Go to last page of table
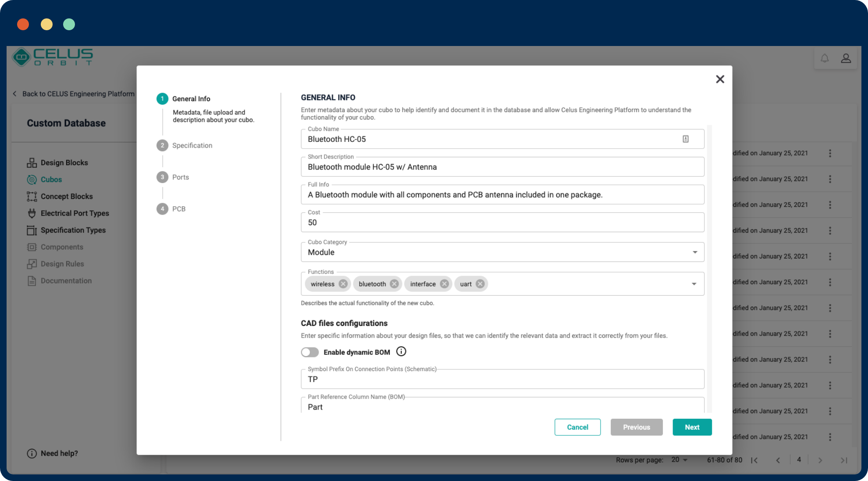Viewport: 868px width, 481px height. [x=844, y=460]
